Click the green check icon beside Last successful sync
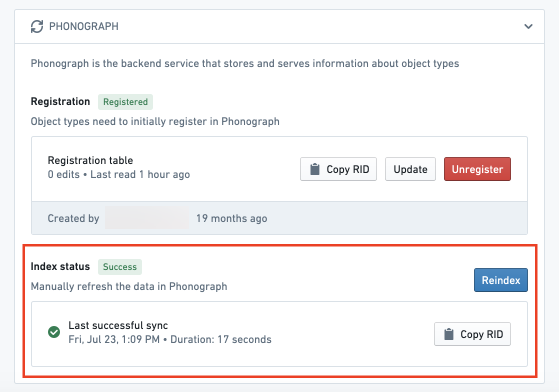This screenshot has height=392, width=559. tap(54, 332)
